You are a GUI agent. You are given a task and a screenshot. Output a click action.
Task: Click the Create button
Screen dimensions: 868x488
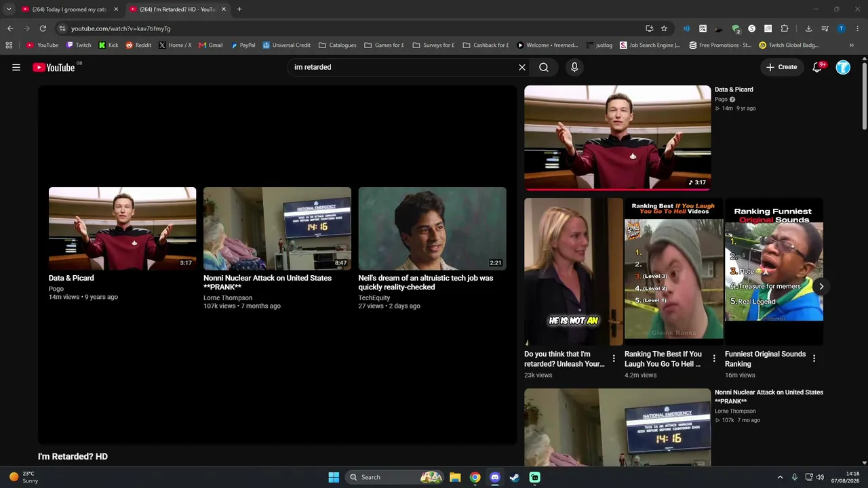point(781,67)
